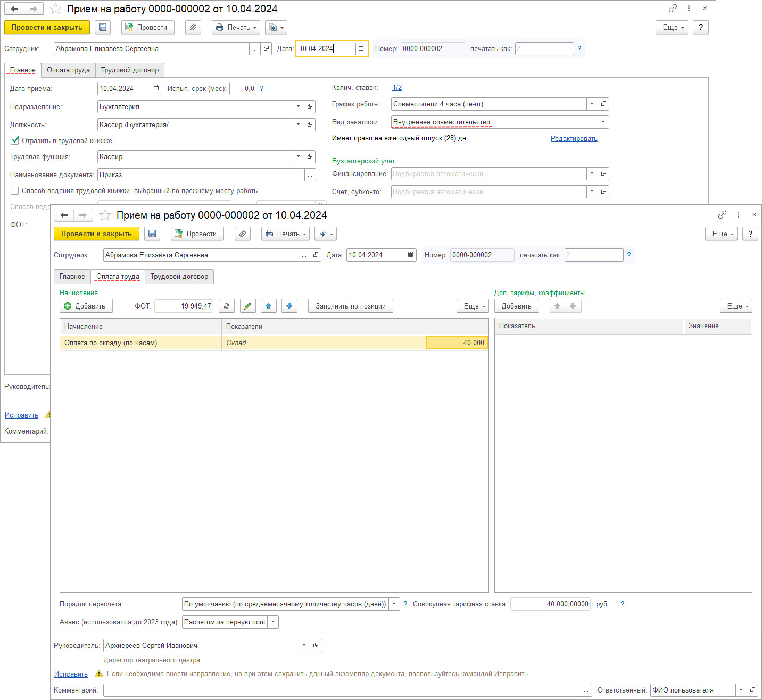
Task: Move accrual row down with blue arrow
Action: pyautogui.click(x=289, y=306)
